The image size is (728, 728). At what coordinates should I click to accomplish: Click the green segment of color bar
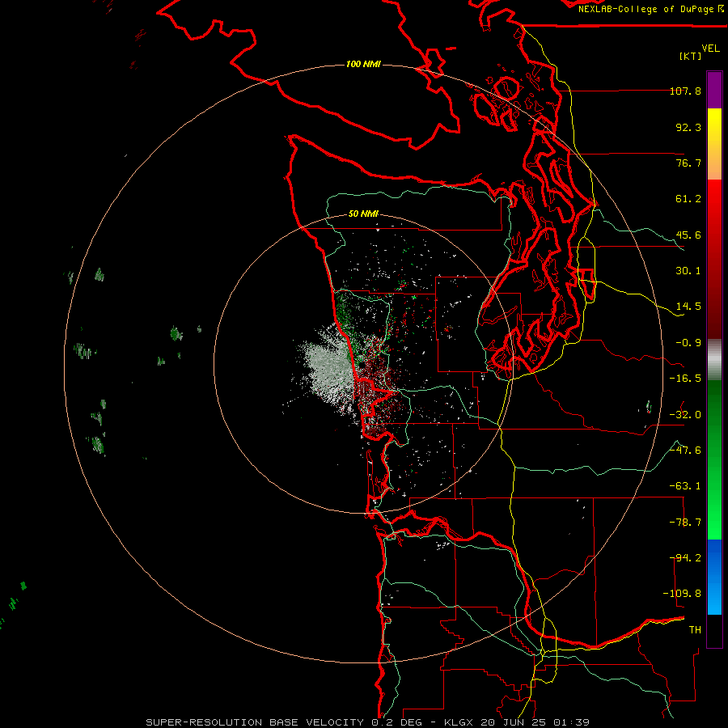point(714,459)
